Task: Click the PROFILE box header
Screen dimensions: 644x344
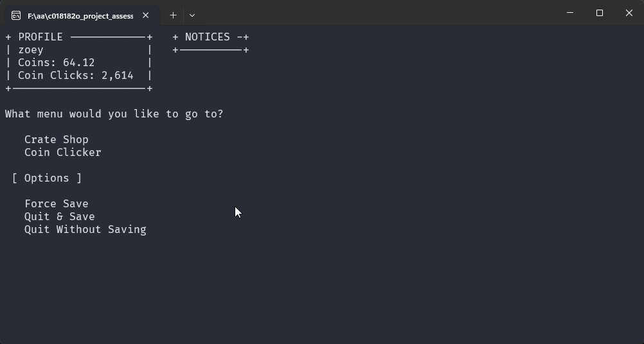Action: (40, 37)
